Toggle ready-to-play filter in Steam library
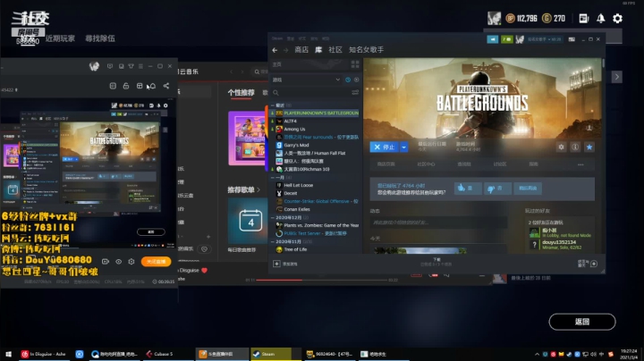 coord(356,80)
